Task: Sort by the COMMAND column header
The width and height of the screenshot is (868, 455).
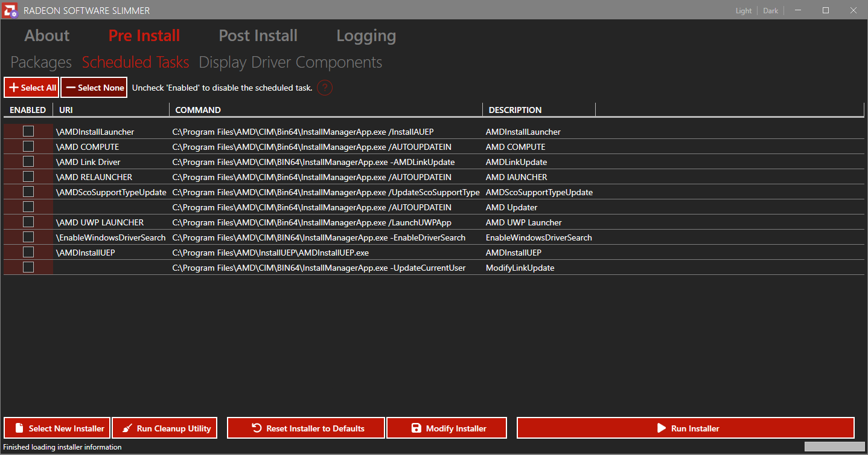Action: point(326,110)
